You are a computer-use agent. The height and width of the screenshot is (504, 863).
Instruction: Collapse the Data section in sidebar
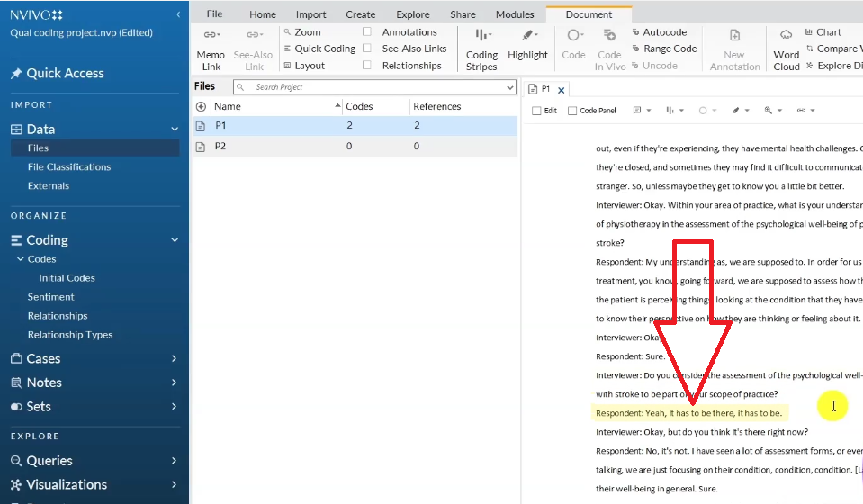pos(175,130)
